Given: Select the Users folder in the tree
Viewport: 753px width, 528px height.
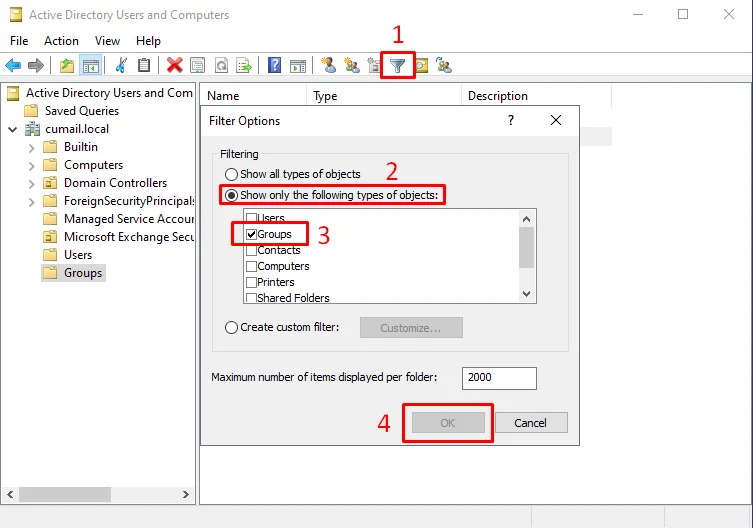Looking at the screenshot, I should tap(78, 255).
